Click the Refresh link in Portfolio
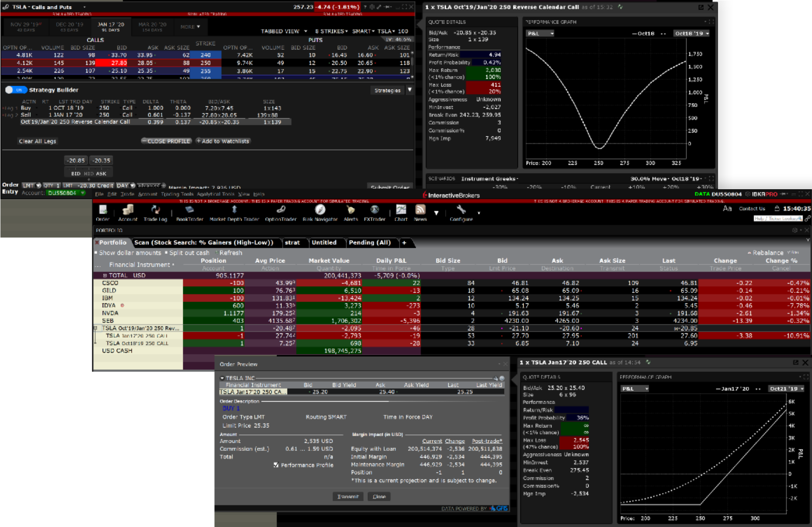812x527 pixels. (x=228, y=253)
